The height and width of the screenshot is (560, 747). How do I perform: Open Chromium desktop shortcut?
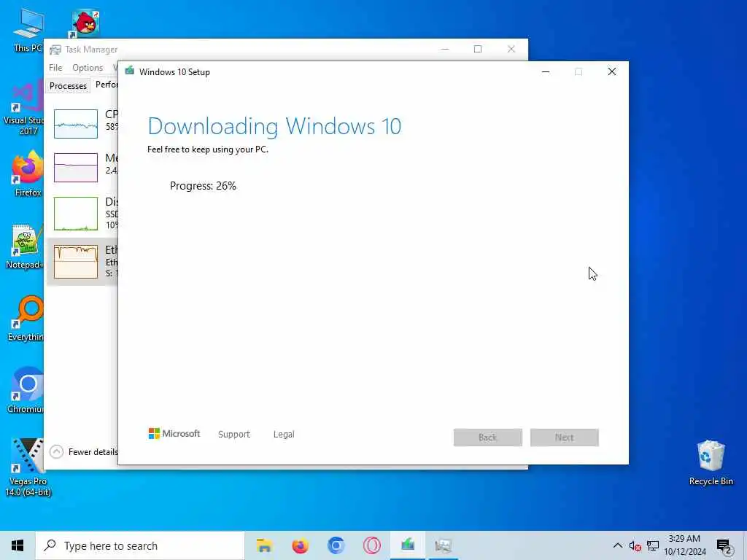click(x=26, y=391)
